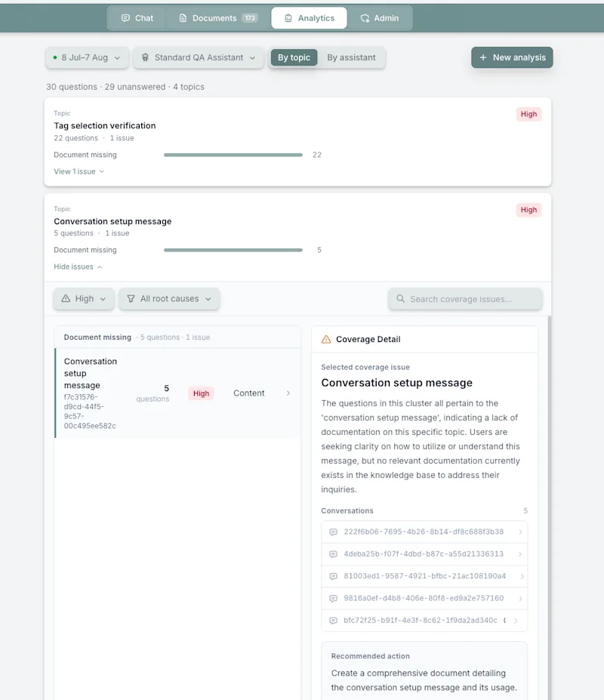Screen dimensions: 604x700
Task: Open the Tag selection verification topic
Action: click(x=105, y=126)
